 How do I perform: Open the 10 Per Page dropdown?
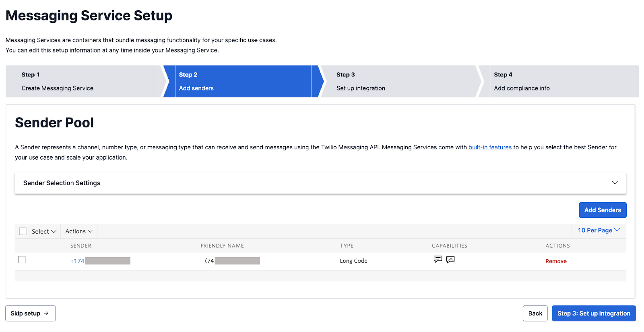point(599,230)
